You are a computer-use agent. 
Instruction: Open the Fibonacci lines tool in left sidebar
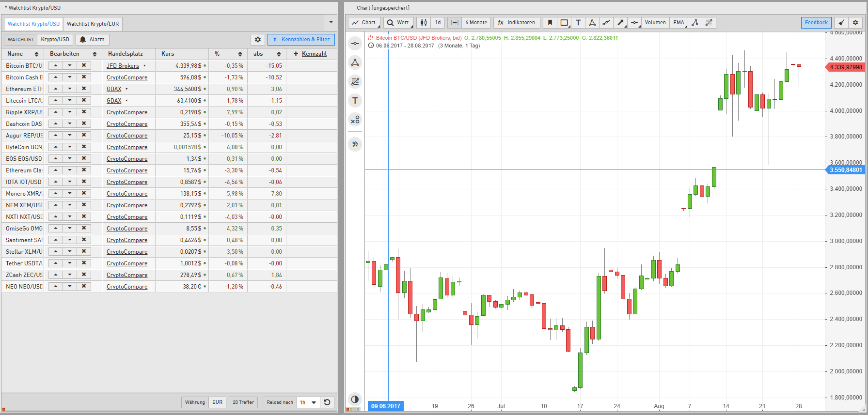[x=355, y=81]
